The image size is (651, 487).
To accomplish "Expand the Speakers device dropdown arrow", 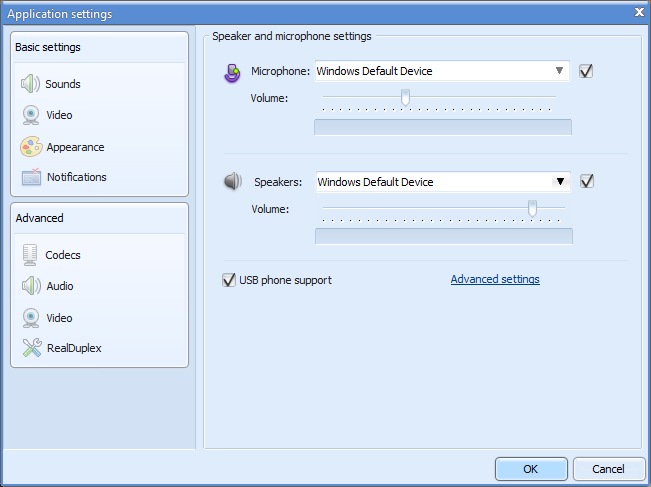I will pos(560,181).
